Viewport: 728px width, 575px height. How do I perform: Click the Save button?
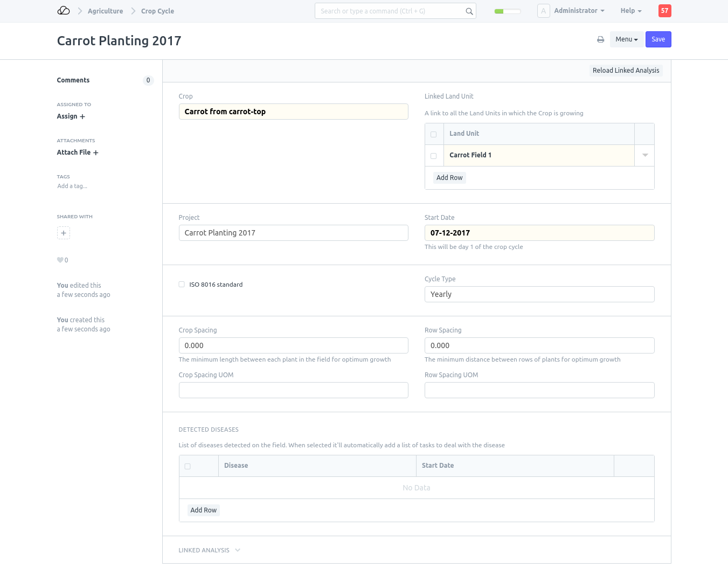[x=658, y=39]
